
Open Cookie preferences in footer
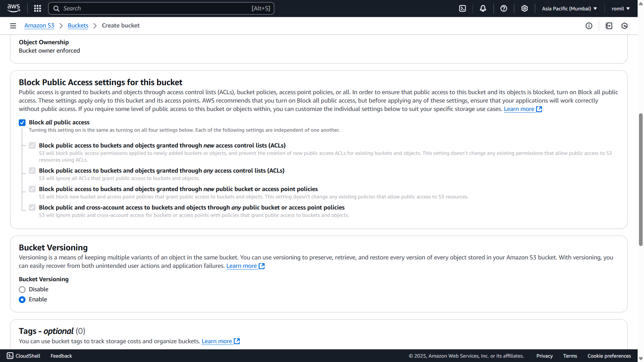[x=609, y=356]
